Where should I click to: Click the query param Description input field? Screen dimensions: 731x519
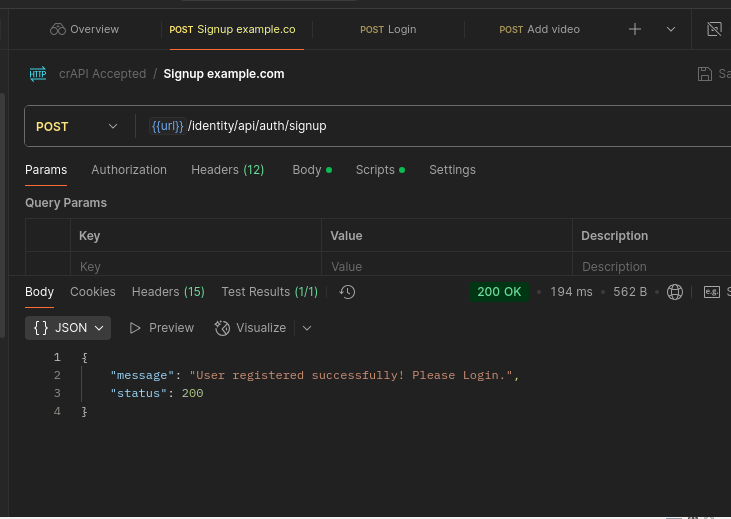tap(652, 266)
